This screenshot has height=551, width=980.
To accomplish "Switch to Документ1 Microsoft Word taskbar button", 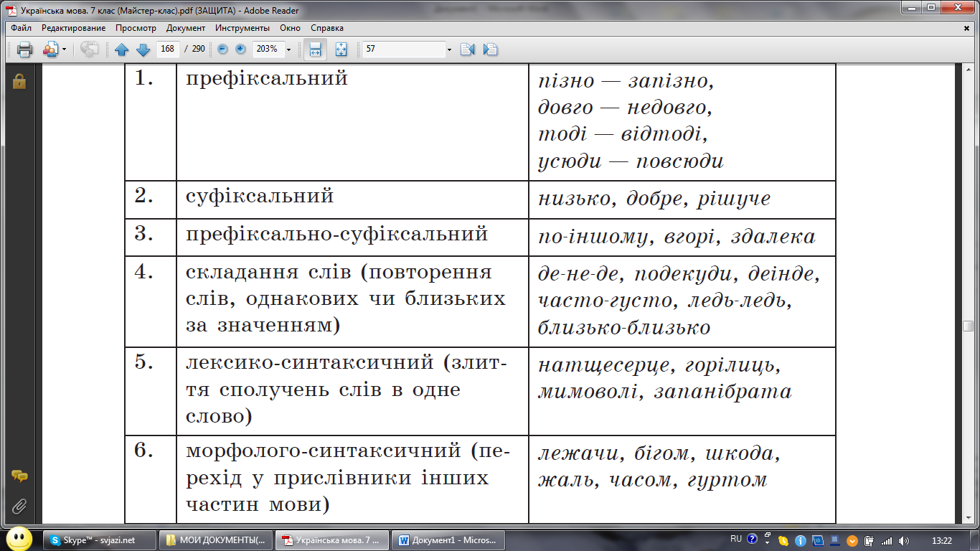I will click(448, 540).
